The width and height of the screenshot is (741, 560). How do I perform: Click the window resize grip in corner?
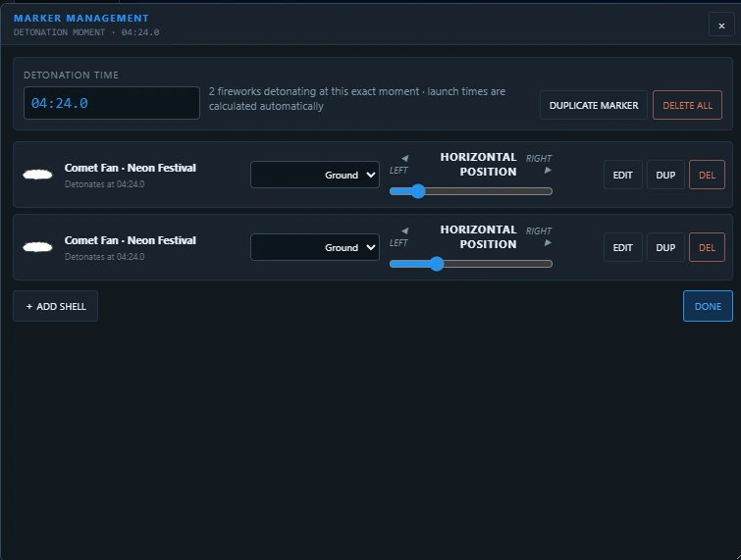[x=737, y=556]
